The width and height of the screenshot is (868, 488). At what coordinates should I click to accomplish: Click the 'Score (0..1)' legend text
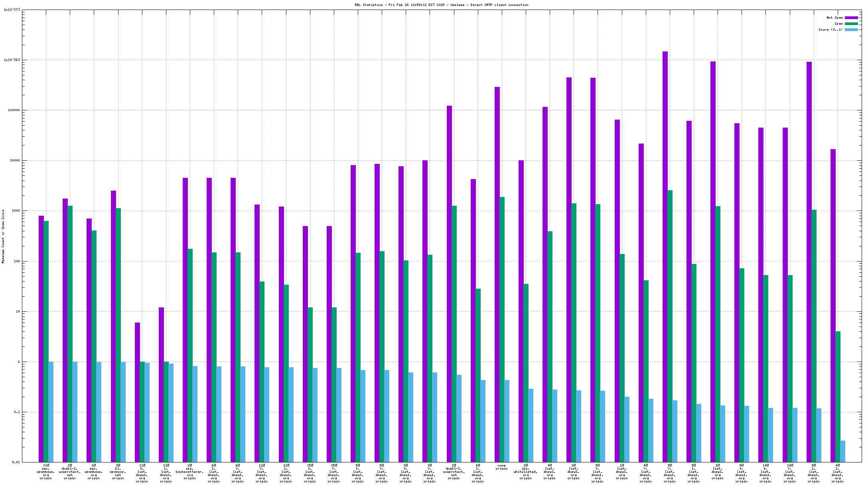pyautogui.click(x=831, y=30)
